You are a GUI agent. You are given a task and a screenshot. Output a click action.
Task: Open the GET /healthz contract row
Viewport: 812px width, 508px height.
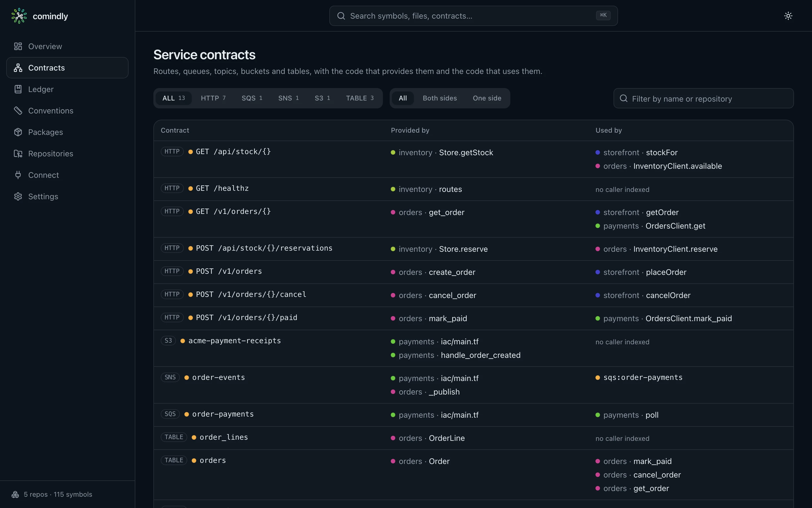(x=473, y=189)
